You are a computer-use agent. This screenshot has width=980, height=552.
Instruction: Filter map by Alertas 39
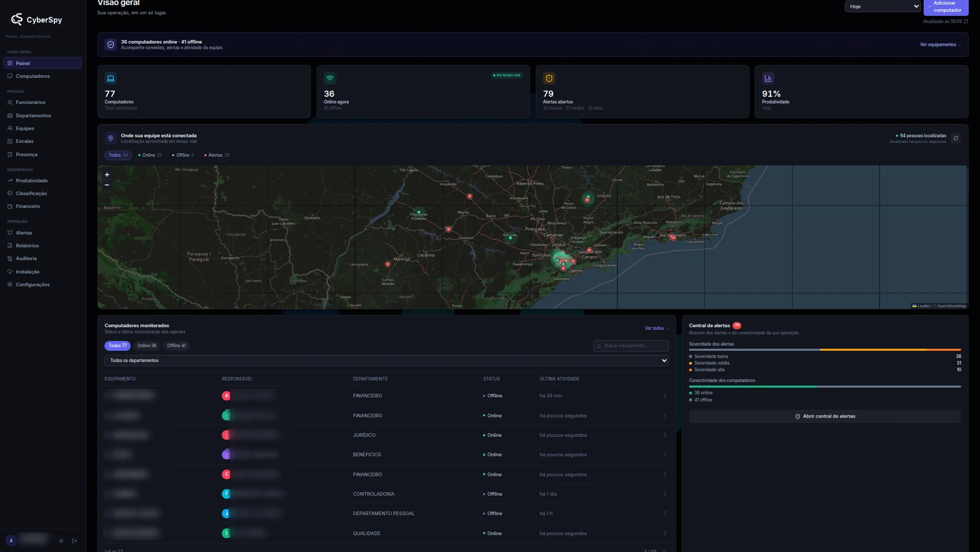point(217,155)
